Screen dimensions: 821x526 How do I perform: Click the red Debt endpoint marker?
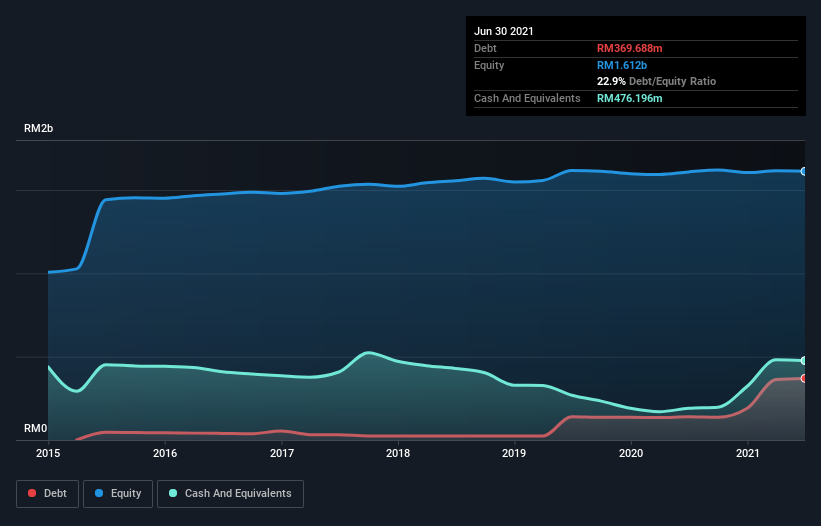pyautogui.click(x=804, y=378)
